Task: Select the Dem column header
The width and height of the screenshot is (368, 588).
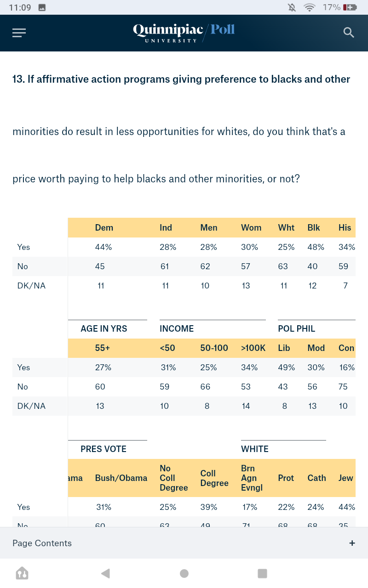Action: [x=104, y=227]
